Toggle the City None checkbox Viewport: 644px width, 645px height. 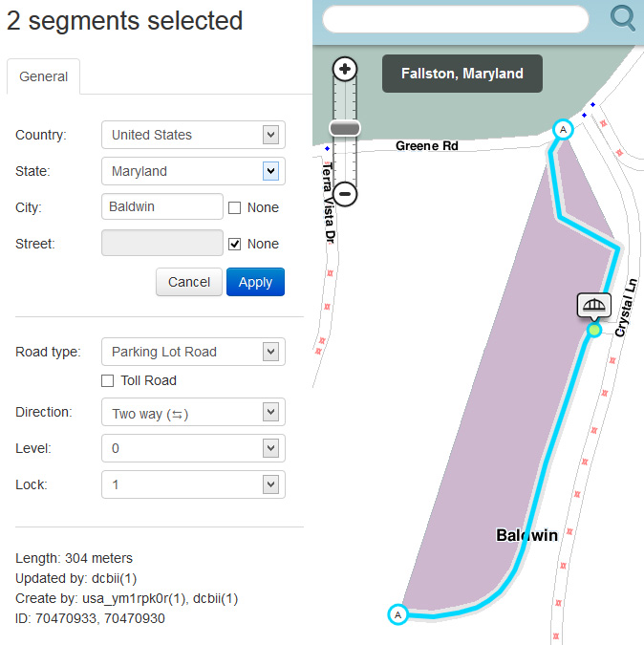pos(235,207)
